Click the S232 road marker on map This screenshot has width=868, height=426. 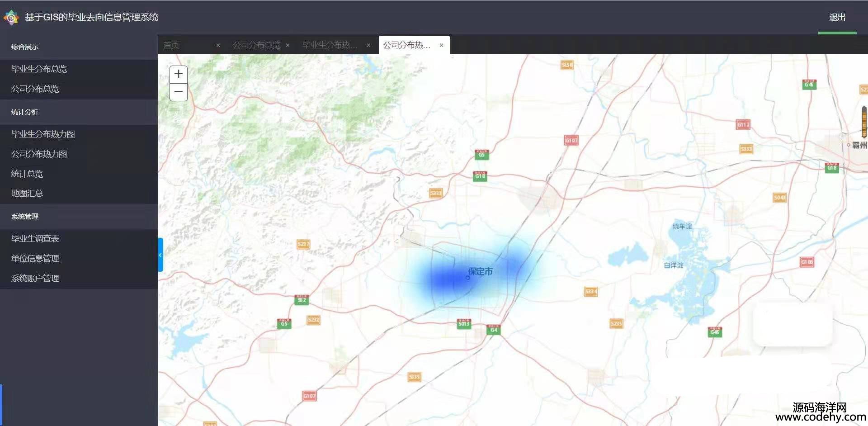pos(313,320)
